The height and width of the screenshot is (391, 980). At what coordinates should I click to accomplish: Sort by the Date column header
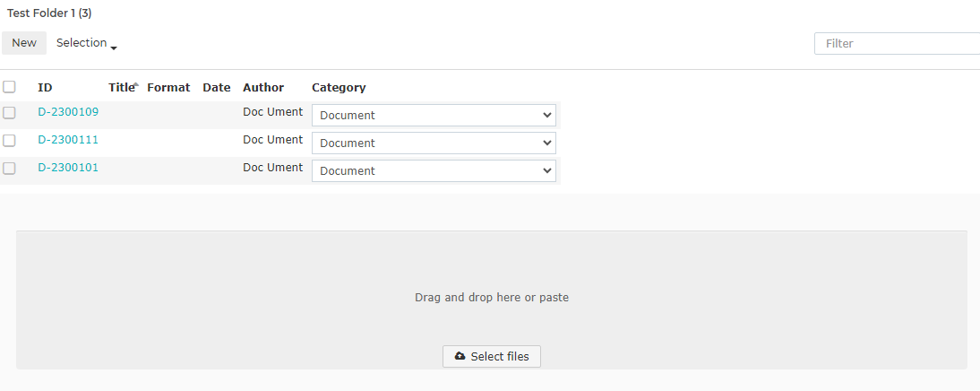pos(217,88)
